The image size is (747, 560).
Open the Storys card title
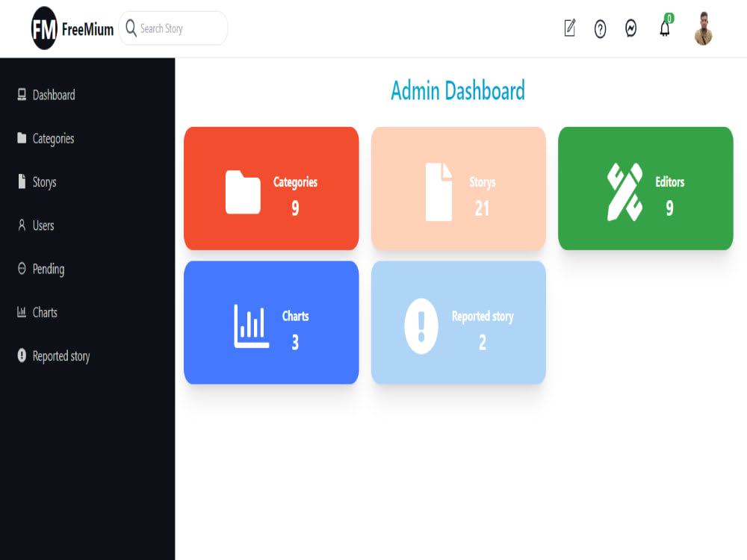483,182
